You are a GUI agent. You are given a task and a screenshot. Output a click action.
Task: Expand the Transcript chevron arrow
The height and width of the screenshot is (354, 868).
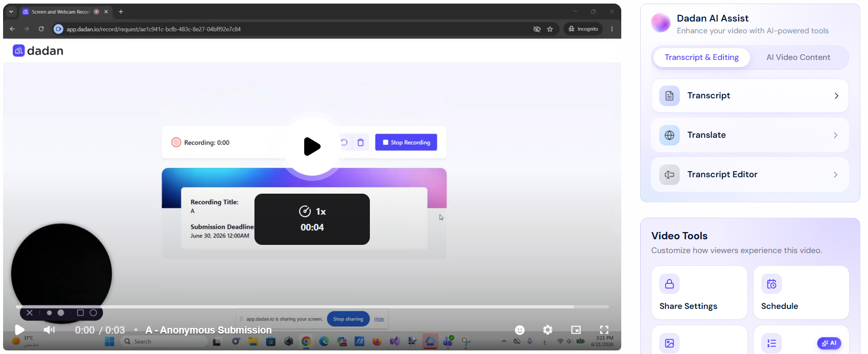click(x=836, y=96)
